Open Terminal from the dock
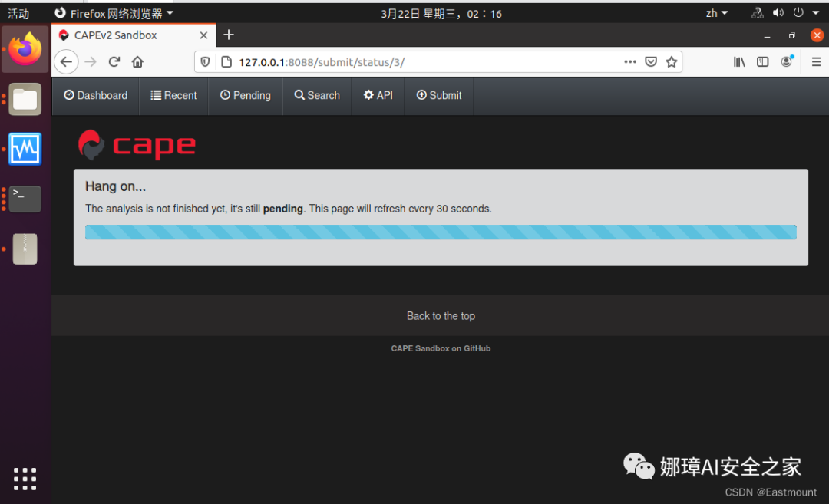 tap(25, 199)
